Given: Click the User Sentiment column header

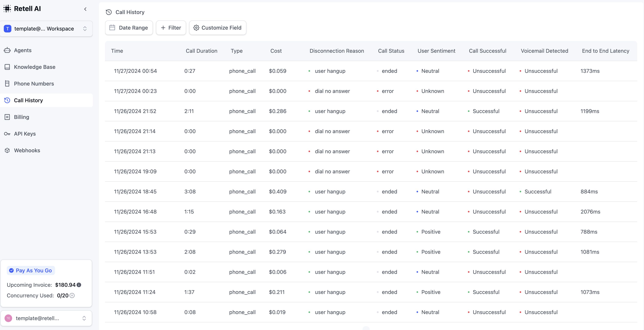Looking at the screenshot, I should 436,51.
